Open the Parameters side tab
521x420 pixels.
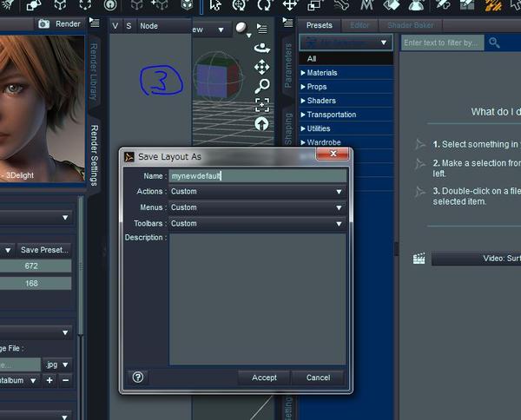point(287,65)
